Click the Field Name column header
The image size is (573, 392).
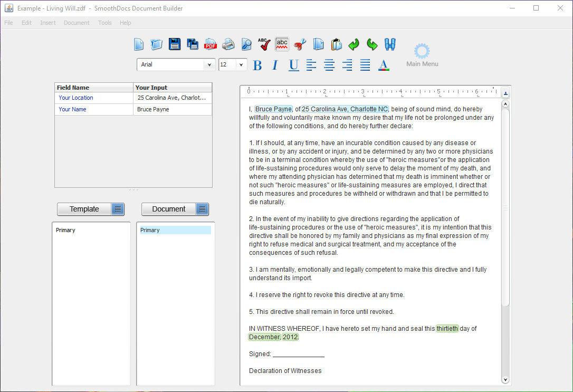click(x=93, y=87)
